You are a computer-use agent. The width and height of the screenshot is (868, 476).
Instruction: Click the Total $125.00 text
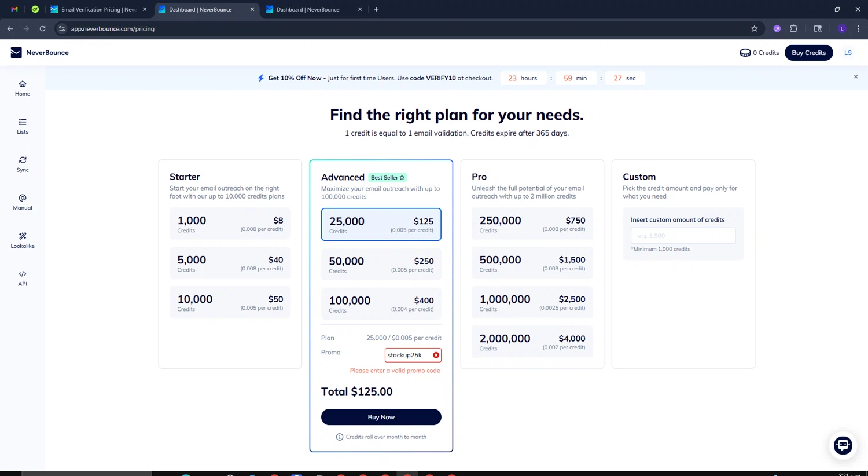357,391
